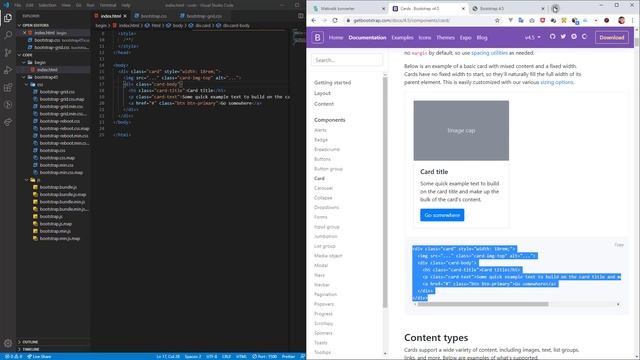640x360 pixels.
Task: Open the Examples link in Bootstrap navbar
Action: click(x=402, y=38)
